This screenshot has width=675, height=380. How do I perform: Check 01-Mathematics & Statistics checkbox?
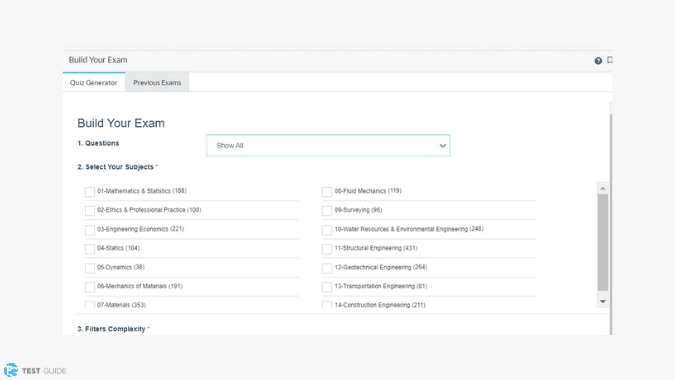[x=90, y=192]
